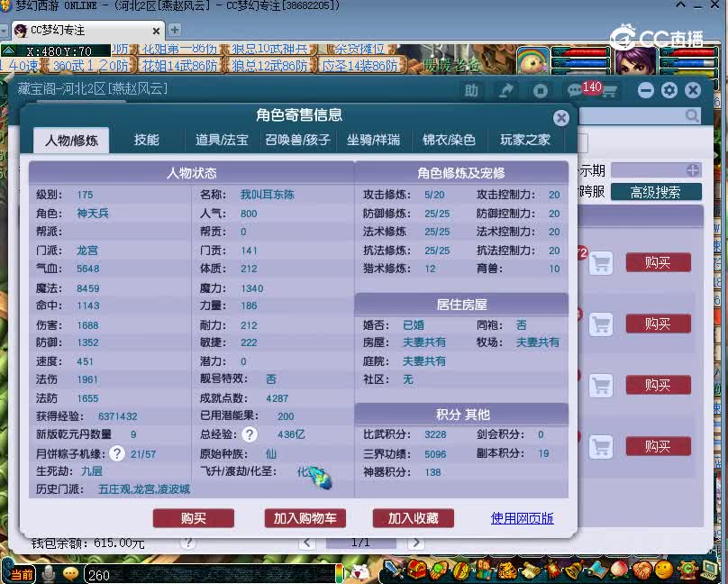Click the 历史门派 value 五庄观,龙宫,凌波城

point(144,489)
